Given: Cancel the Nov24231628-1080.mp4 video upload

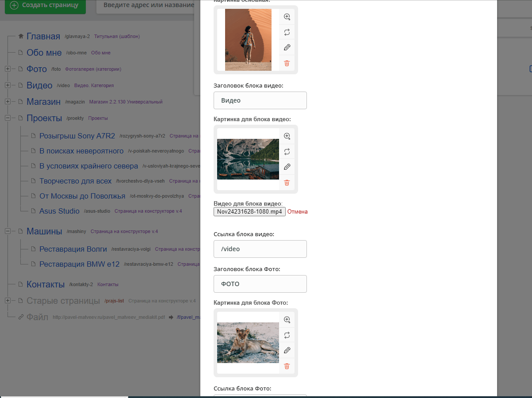Looking at the screenshot, I should 298,212.
